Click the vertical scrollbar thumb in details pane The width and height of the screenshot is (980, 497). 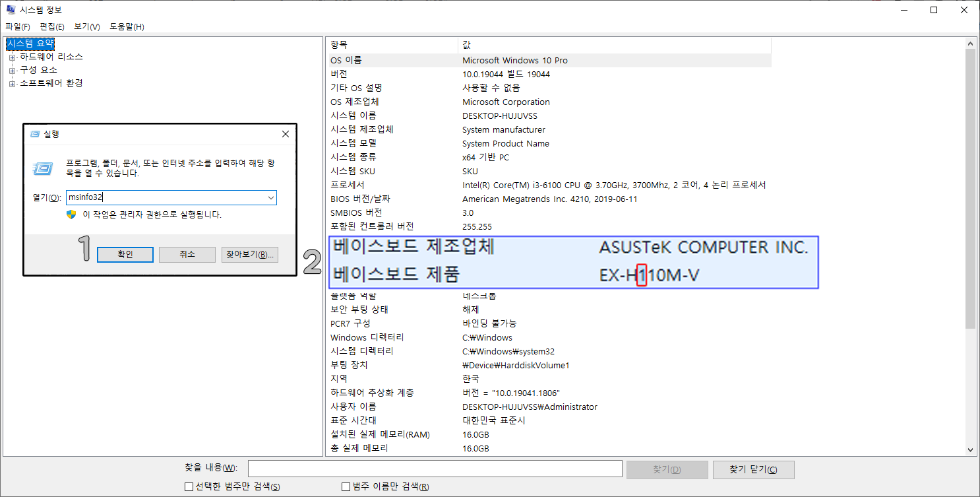click(x=970, y=188)
